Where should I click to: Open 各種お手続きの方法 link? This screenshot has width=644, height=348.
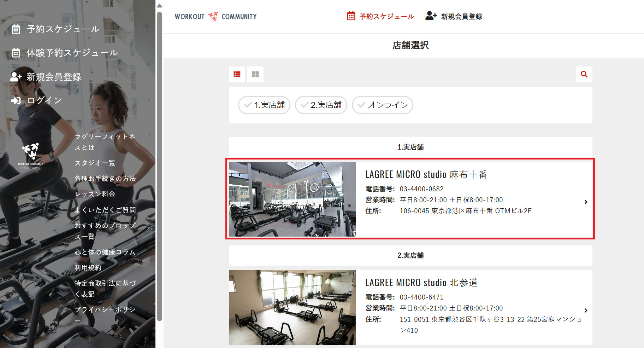(x=105, y=179)
